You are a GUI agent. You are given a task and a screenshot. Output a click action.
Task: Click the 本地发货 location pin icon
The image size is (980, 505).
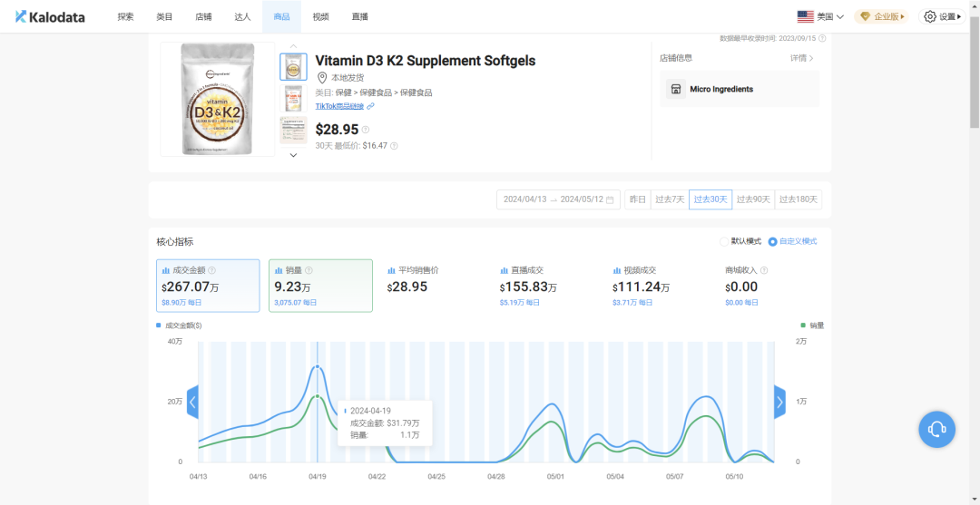point(322,77)
